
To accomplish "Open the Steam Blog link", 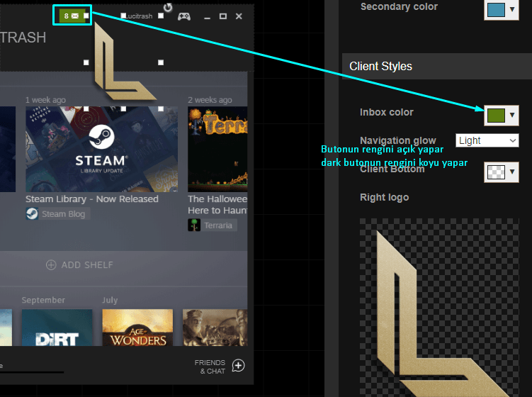I will coord(64,214).
